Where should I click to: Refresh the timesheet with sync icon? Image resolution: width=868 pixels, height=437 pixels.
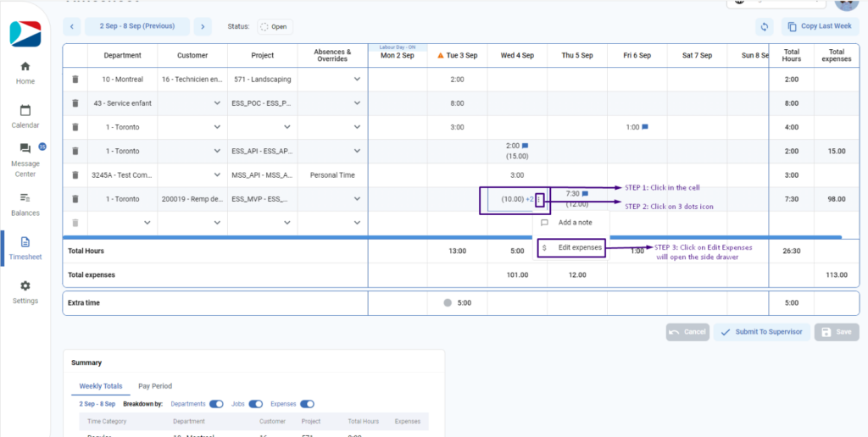[765, 26]
